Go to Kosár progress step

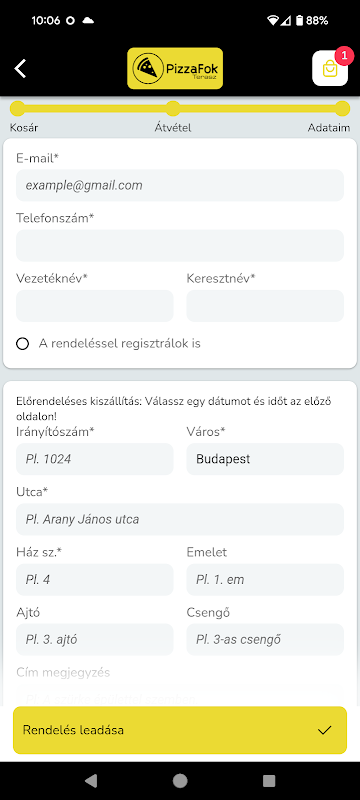tap(17, 109)
